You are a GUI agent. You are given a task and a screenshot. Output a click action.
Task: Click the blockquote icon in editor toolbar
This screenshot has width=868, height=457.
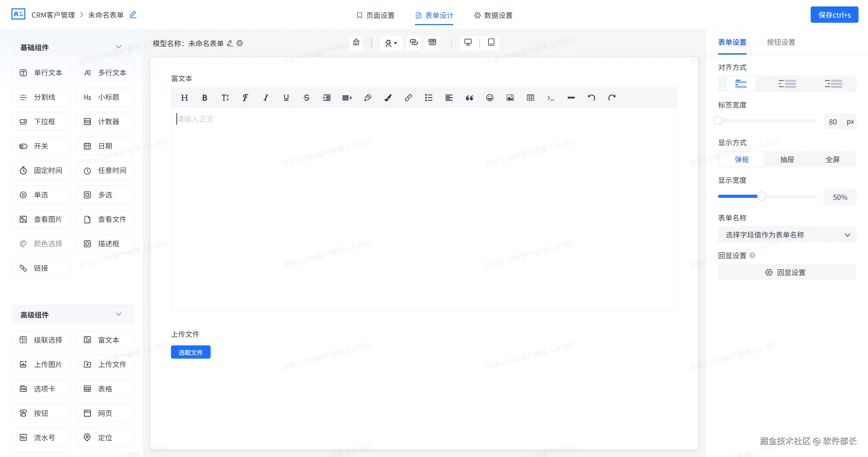(469, 98)
